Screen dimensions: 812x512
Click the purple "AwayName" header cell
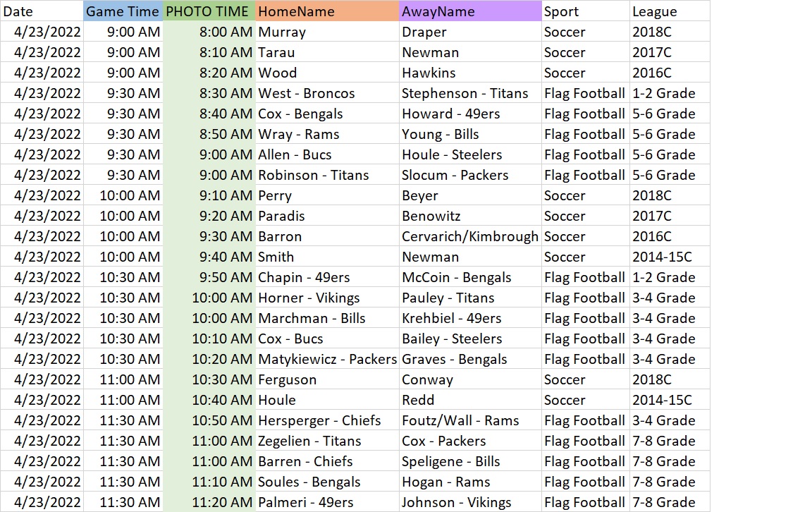point(469,11)
